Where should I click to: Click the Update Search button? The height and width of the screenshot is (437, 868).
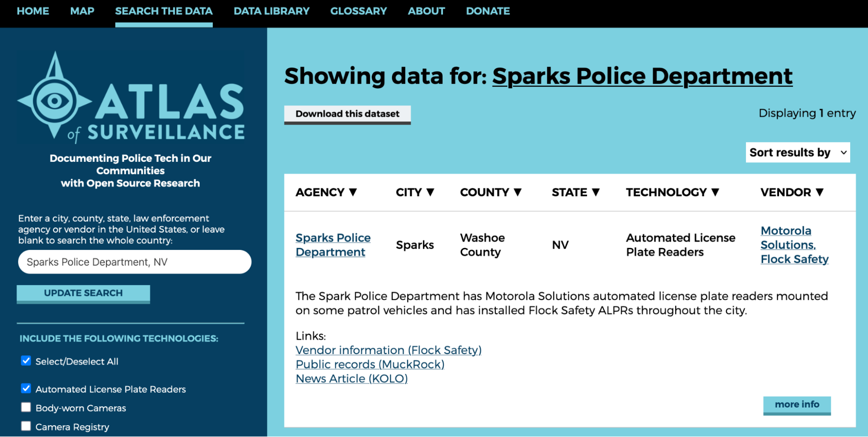point(83,294)
